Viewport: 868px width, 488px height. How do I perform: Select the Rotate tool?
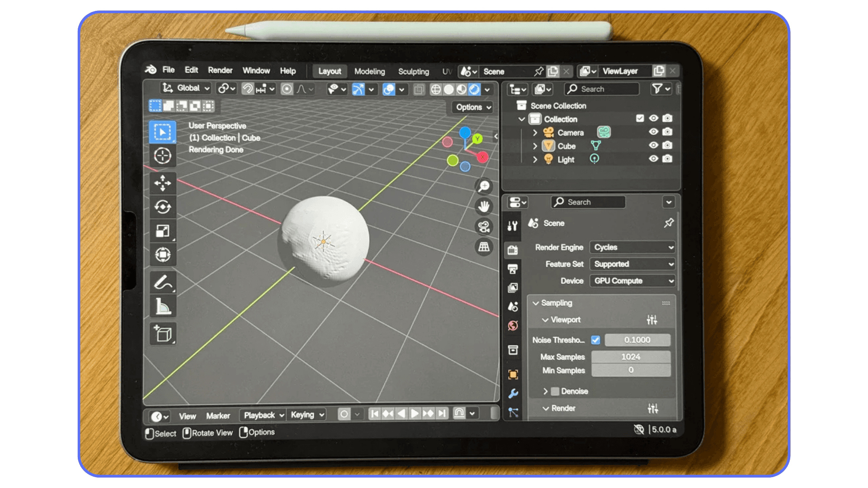click(x=163, y=206)
